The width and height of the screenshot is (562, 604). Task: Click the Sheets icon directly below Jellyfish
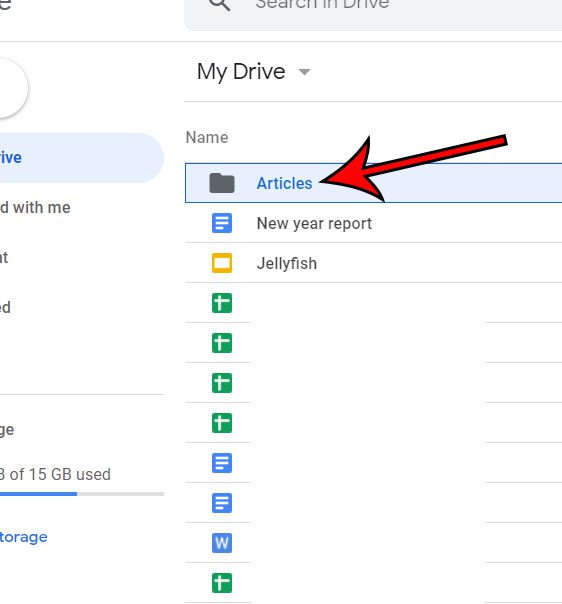click(x=222, y=303)
